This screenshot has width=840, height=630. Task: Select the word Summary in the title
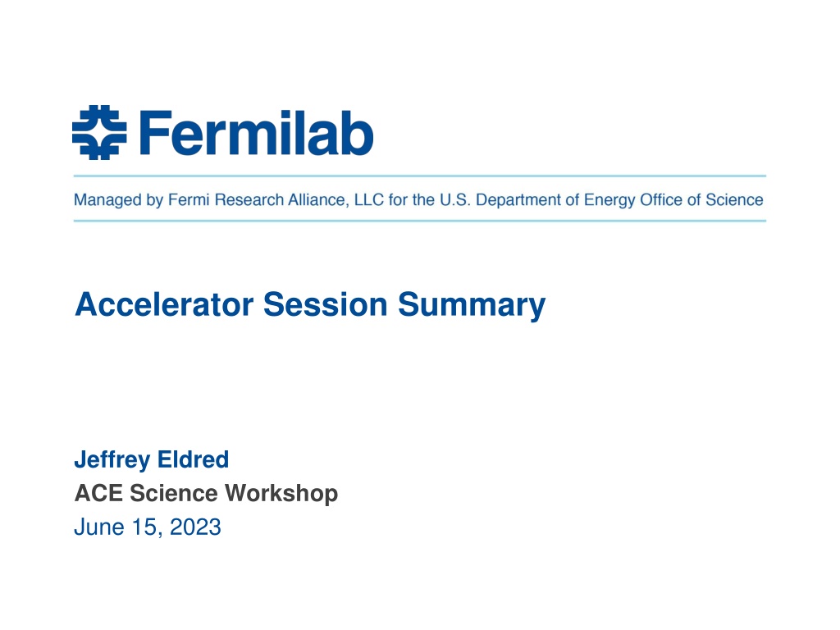click(472, 305)
